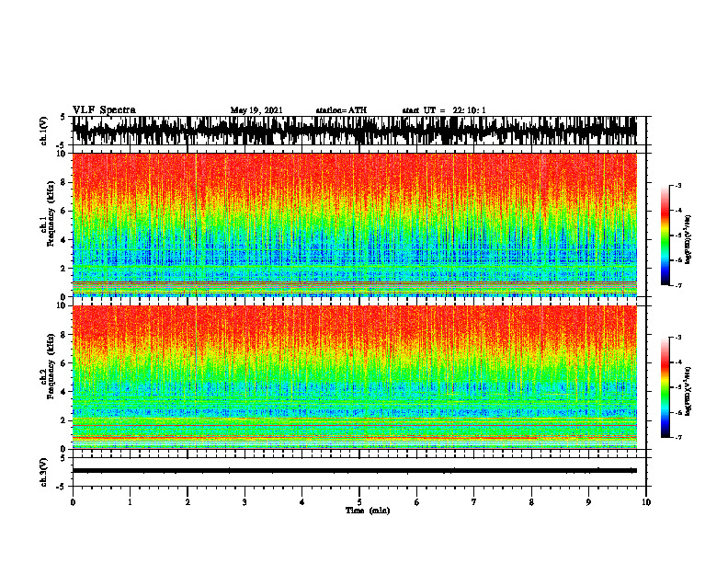The image size is (728, 563).
Task: Select the date text "May 19, 2021"
Action: [256, 110]
